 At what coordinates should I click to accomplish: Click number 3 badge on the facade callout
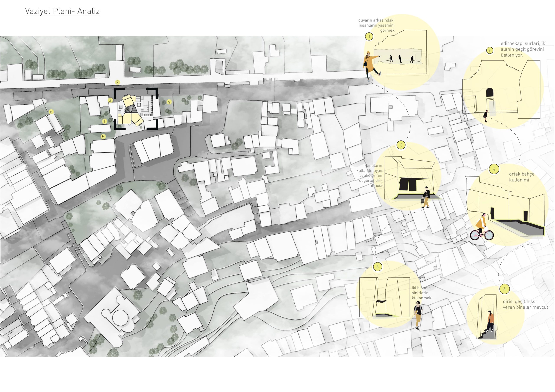[x=401, y=145]
